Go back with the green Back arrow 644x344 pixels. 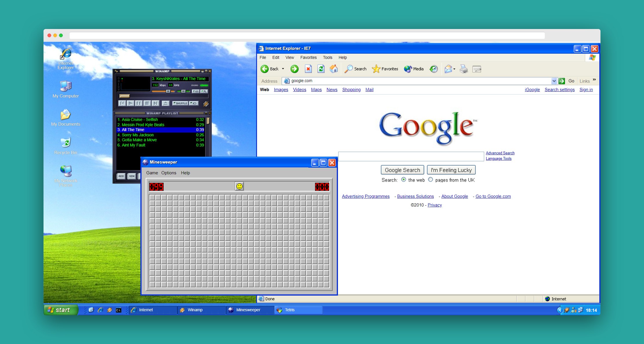265,69
